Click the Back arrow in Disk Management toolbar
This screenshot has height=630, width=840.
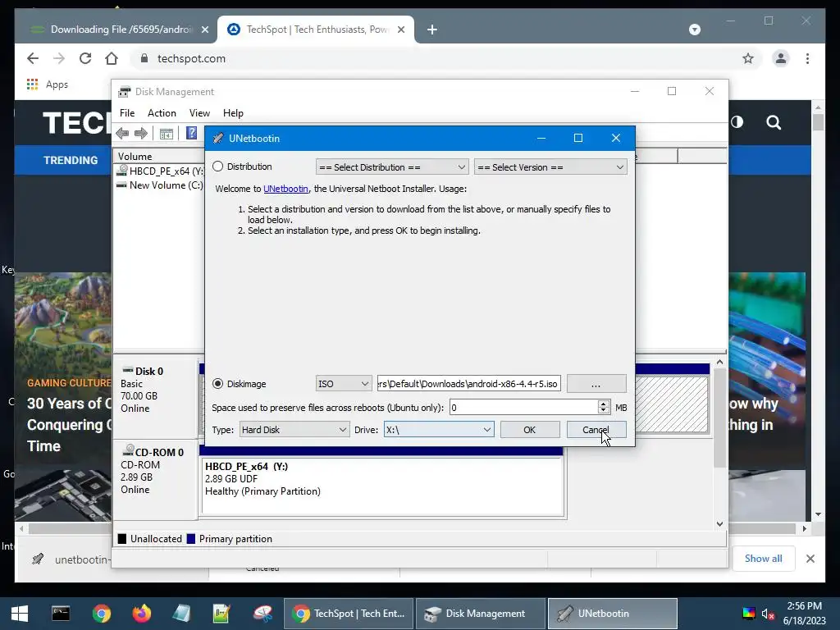coord(123,134)
